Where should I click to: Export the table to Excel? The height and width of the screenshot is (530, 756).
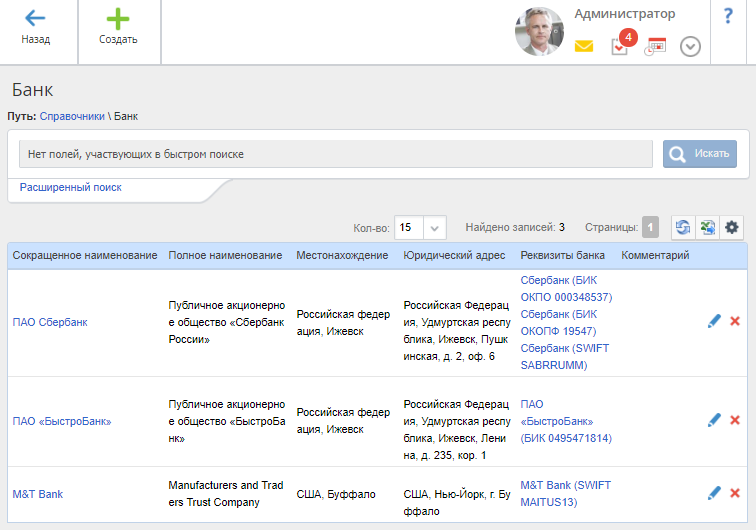point(707,227)
